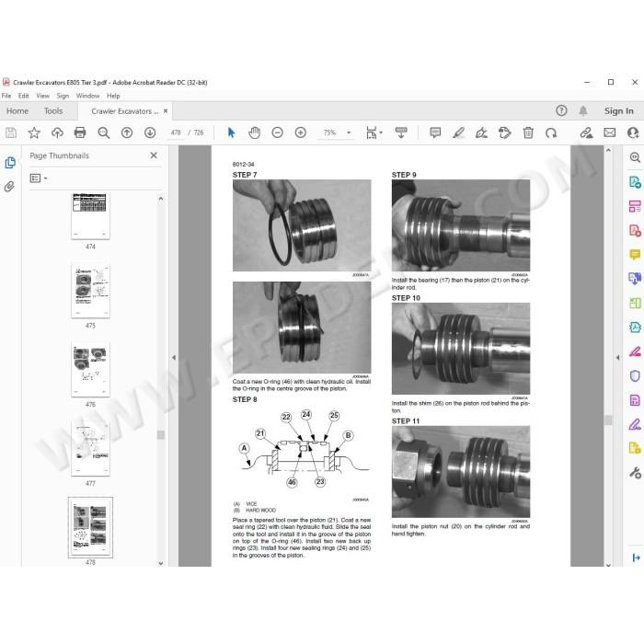Image resolution: width=644 pixels, height=644 pixels.
Task: Open the Window menu
Action: (x=87, y=96)
